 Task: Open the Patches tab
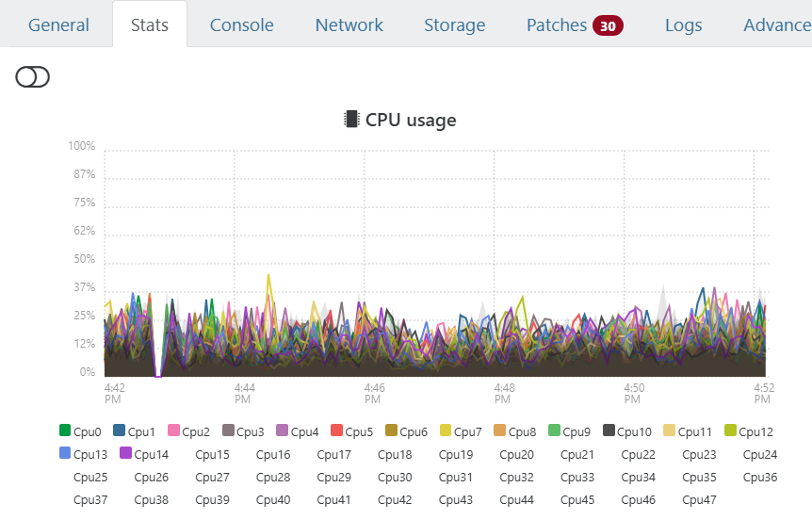tap(557, 24)
